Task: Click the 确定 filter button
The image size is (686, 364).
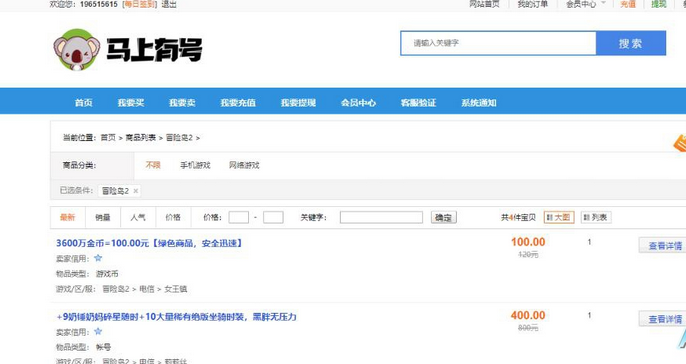Action: pos(444,217)
